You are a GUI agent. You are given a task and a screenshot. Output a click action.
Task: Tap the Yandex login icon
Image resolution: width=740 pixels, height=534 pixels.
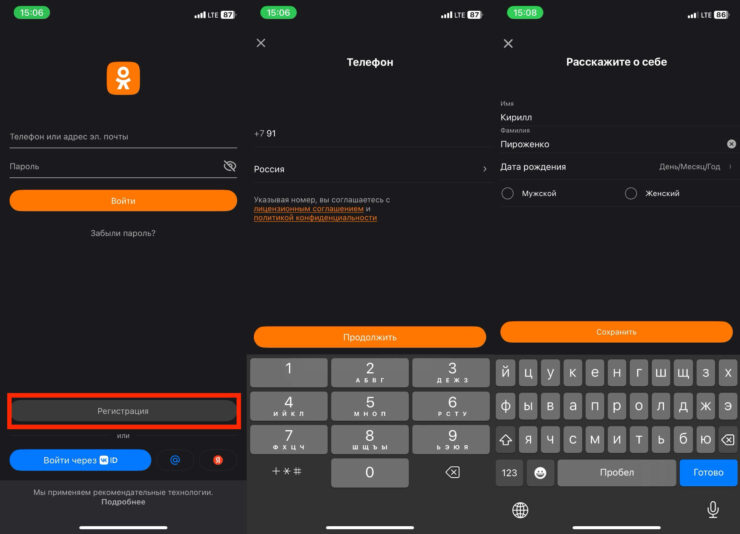pyautogui.click(x=217, y=460)
